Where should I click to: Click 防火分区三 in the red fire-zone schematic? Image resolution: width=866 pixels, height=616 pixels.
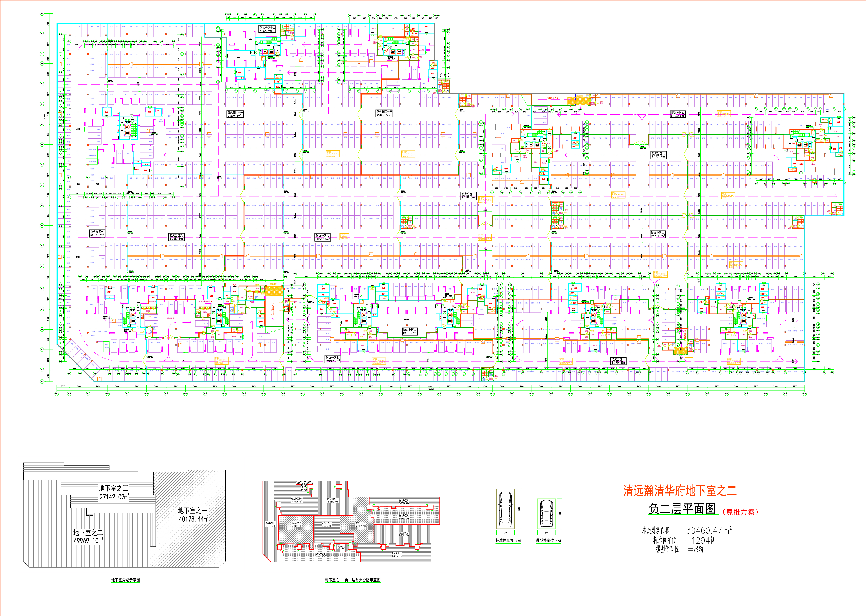click(404, 517)
